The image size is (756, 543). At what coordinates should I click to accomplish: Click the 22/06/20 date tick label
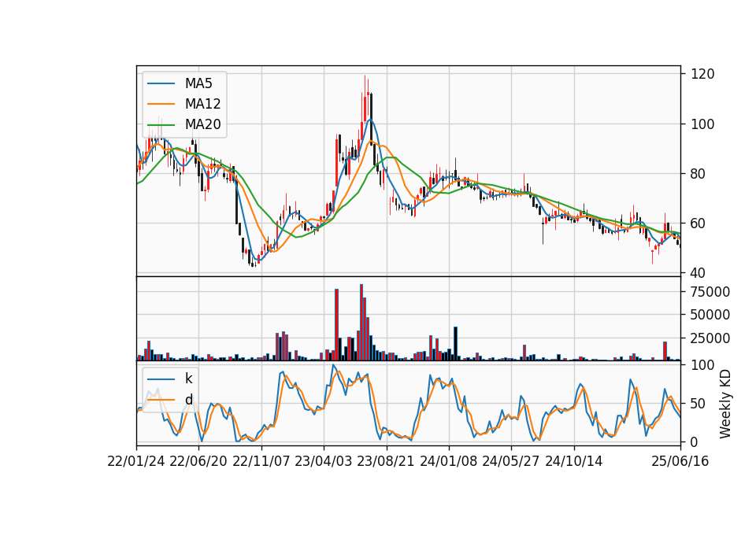[198, 462]
